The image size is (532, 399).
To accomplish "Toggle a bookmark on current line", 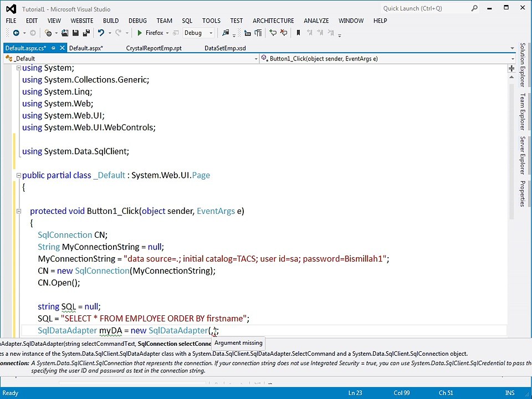I will [298, 33].
